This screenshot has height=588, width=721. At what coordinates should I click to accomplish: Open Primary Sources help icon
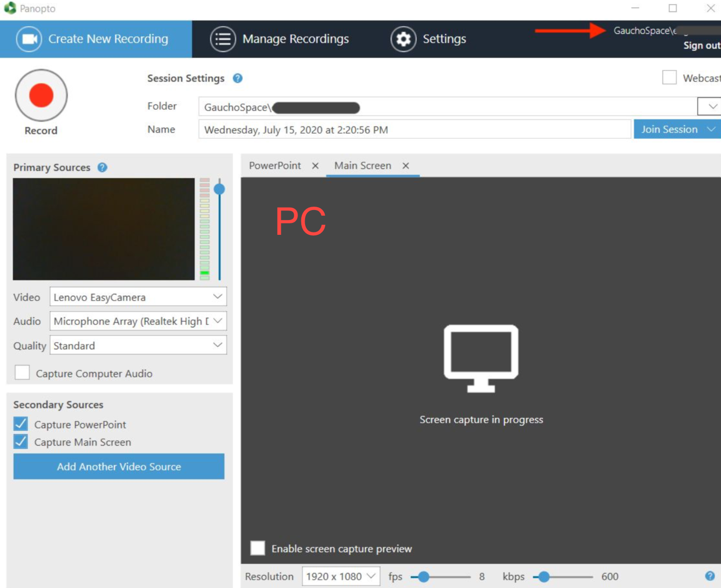click(102, 168)
